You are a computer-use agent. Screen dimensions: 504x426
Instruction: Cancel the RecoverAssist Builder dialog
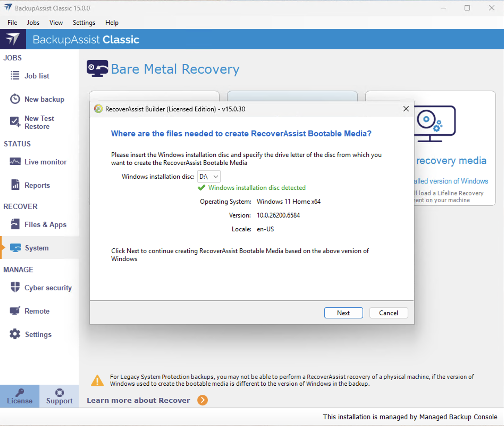pos(388,313)
